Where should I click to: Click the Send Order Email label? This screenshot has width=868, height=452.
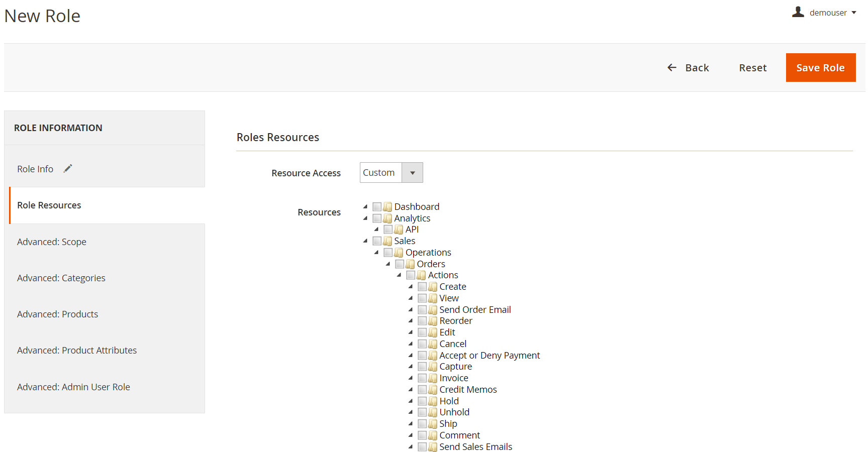pos(475,310)
